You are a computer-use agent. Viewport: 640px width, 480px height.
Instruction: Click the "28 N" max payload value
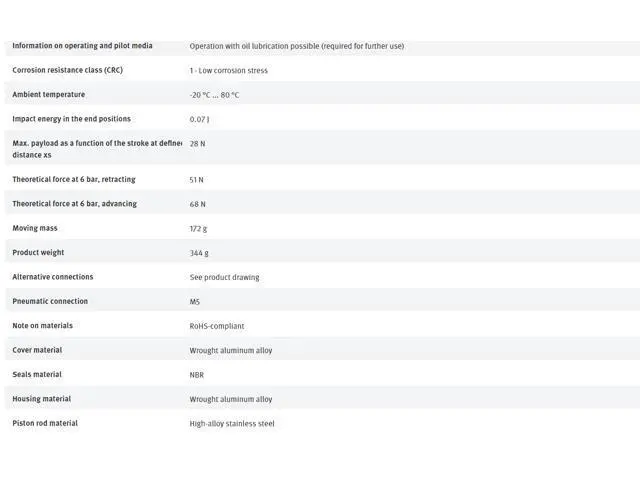[x=197, y=144]
